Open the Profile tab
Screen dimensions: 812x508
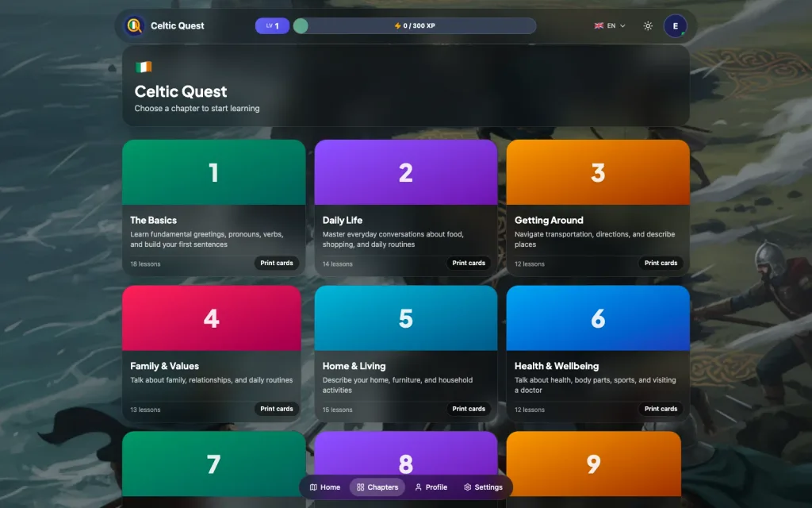click(431, 487)
